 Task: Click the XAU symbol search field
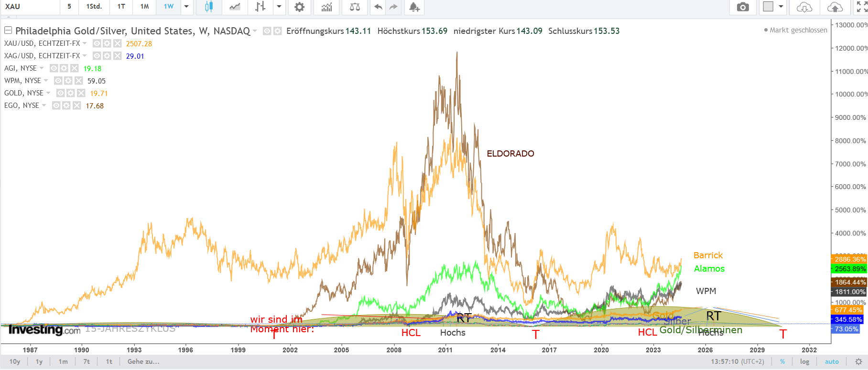point(30,7)
